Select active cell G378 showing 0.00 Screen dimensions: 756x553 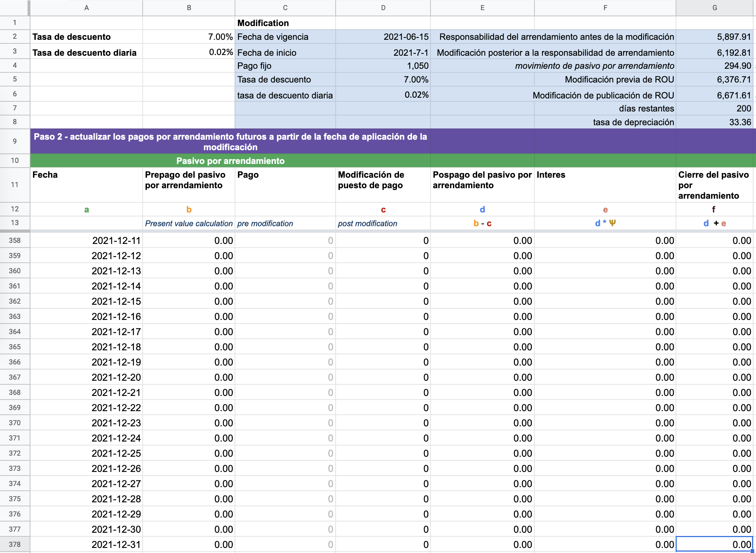(714, 544)
